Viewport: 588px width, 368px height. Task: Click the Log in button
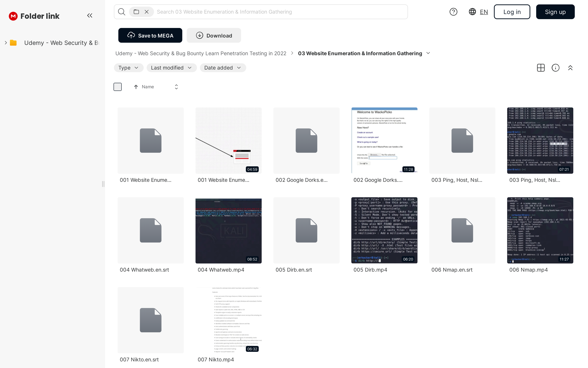[x=512, y=12]
